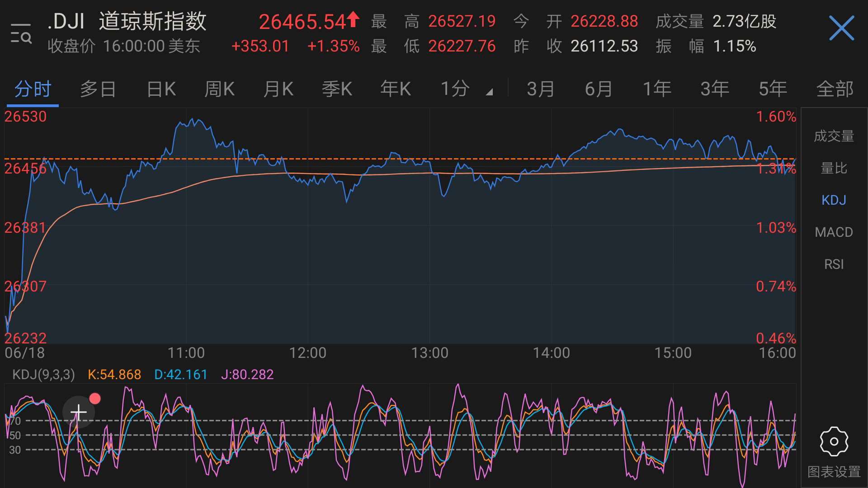Toggle the 量比 indicator
The width and height of the screenshot is (868, 488).
(x=834, y=168)
